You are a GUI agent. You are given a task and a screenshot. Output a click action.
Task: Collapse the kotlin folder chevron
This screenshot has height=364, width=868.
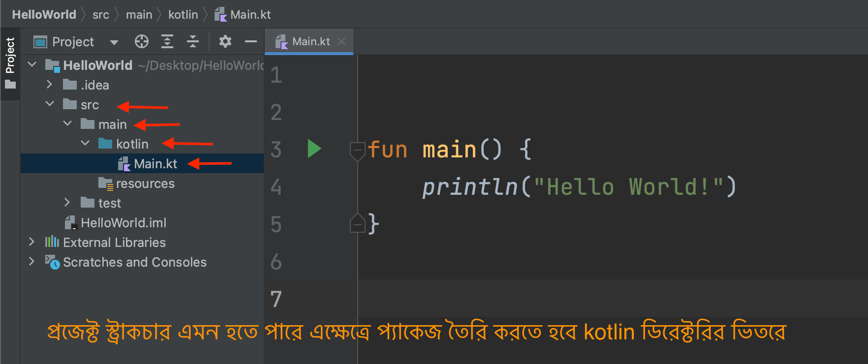pyautogui.click(x=85, y=143)
